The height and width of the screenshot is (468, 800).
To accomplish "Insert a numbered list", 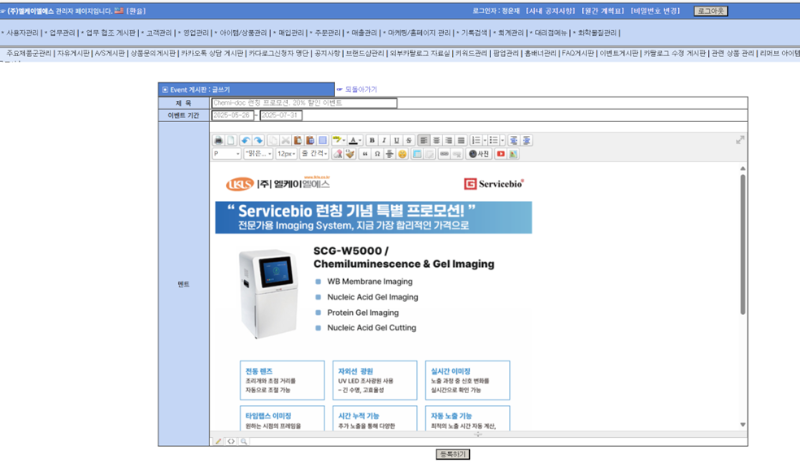I will (x=476, y=140).
